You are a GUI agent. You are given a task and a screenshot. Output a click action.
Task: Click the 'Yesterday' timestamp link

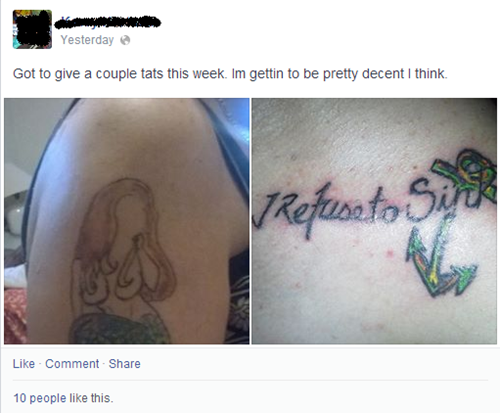coord(87,40)
